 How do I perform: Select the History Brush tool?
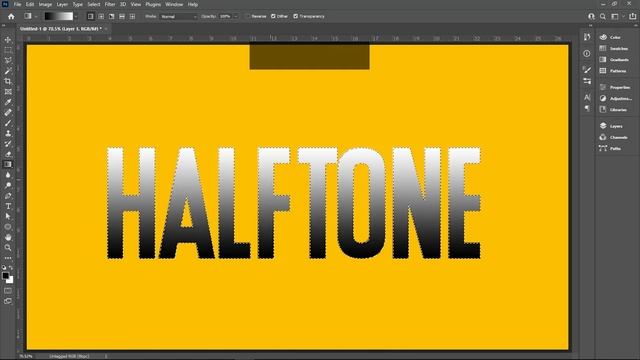[x=8, y=143]
